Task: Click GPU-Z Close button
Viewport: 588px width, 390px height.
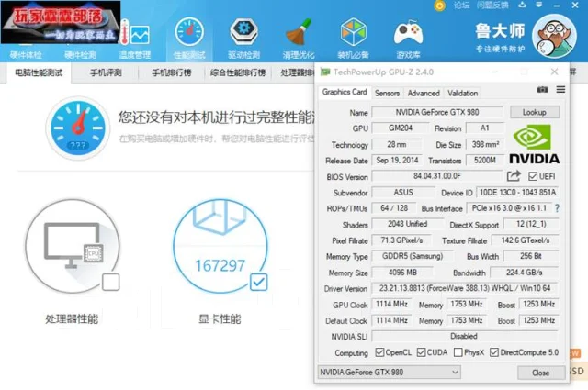Action: point(541,373)
